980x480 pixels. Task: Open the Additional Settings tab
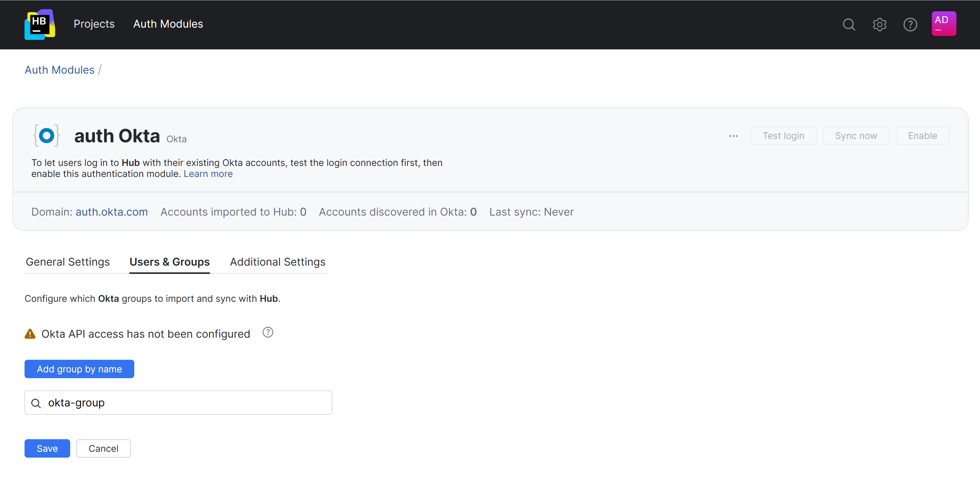tap(277, 262)
